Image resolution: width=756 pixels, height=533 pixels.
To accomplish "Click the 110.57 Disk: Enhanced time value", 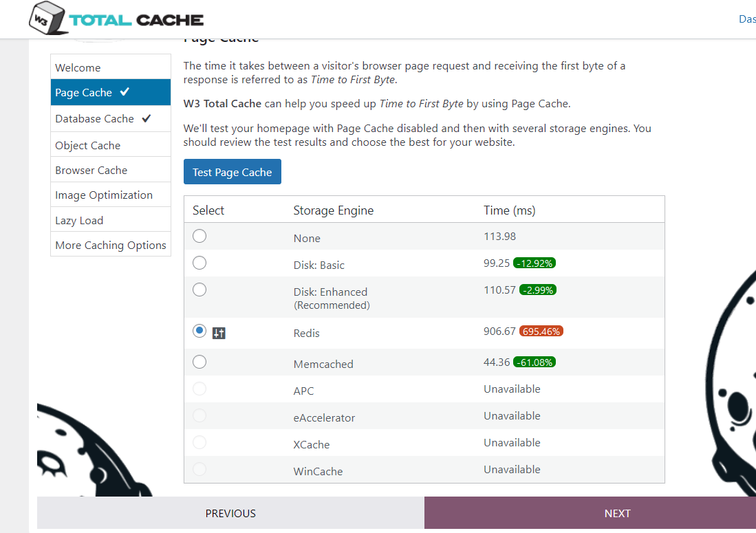I will coord(499,290).
